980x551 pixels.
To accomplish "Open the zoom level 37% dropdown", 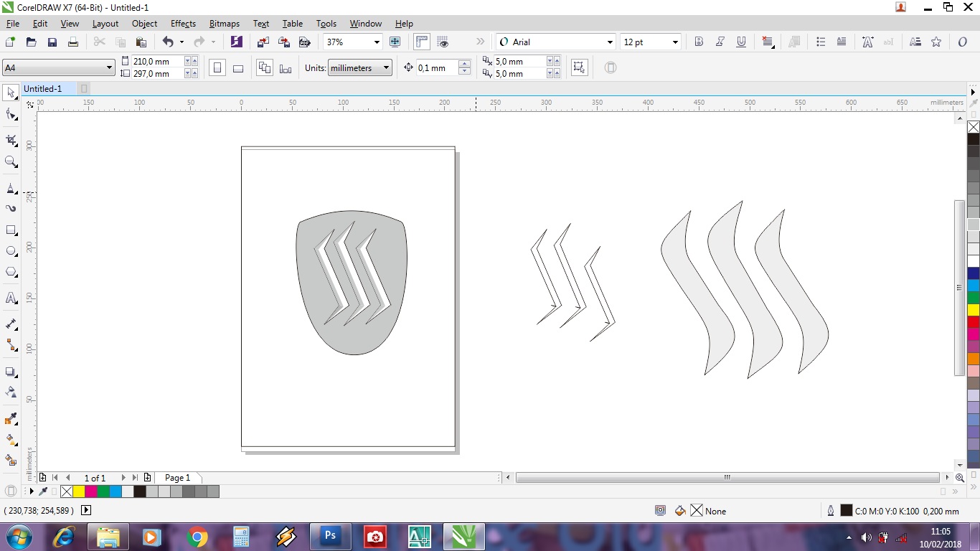I will [375, 42].
